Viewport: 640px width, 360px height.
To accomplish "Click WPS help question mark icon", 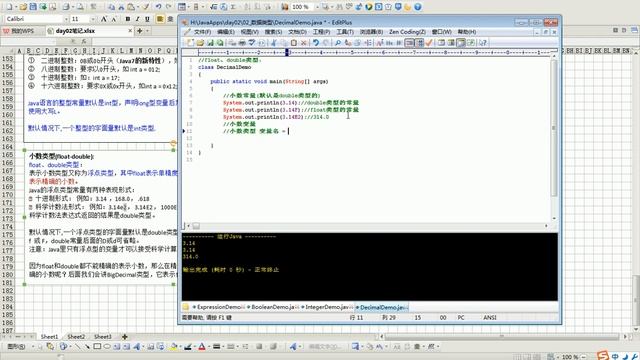I will pos(418,7).
